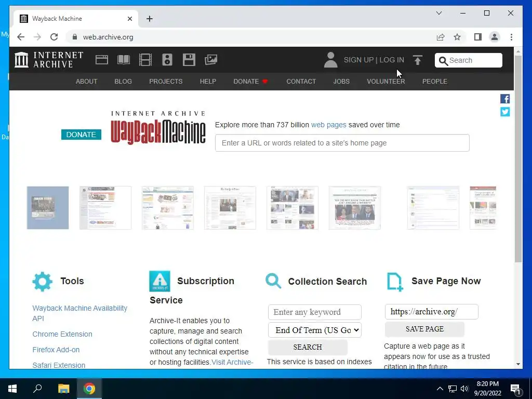The width and height of the screenshot is (532, 399).
Task: Click the collection SEARCH button
Action: (x=308, y=347)
